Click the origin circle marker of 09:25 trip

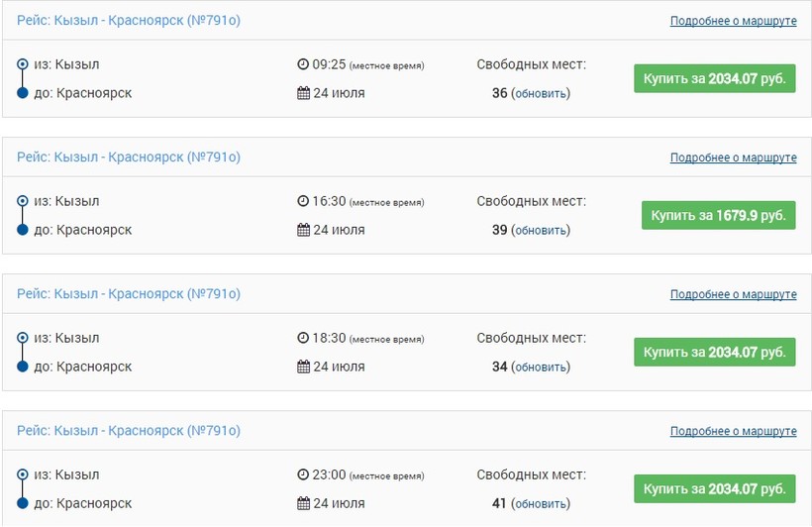(23, 64)
